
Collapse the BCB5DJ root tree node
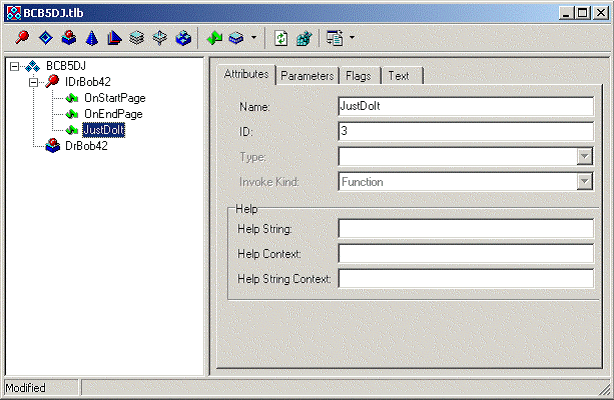pos(14,66)
